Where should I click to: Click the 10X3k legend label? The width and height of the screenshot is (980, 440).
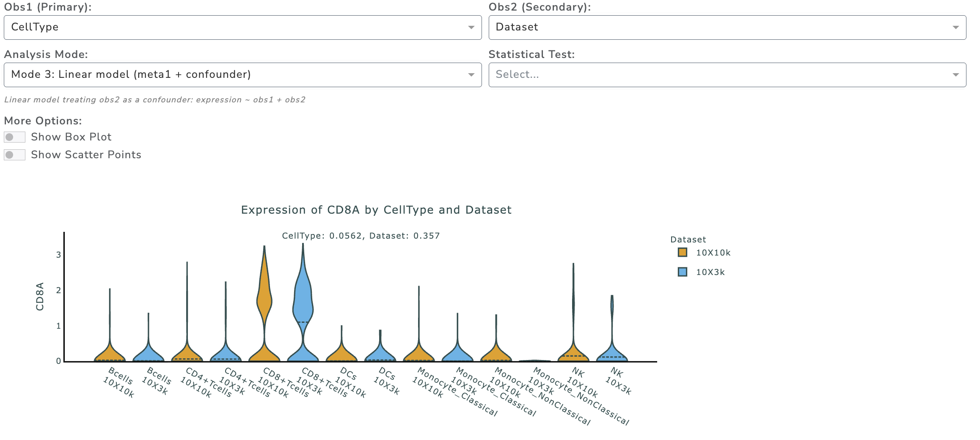tap(710, 272)
